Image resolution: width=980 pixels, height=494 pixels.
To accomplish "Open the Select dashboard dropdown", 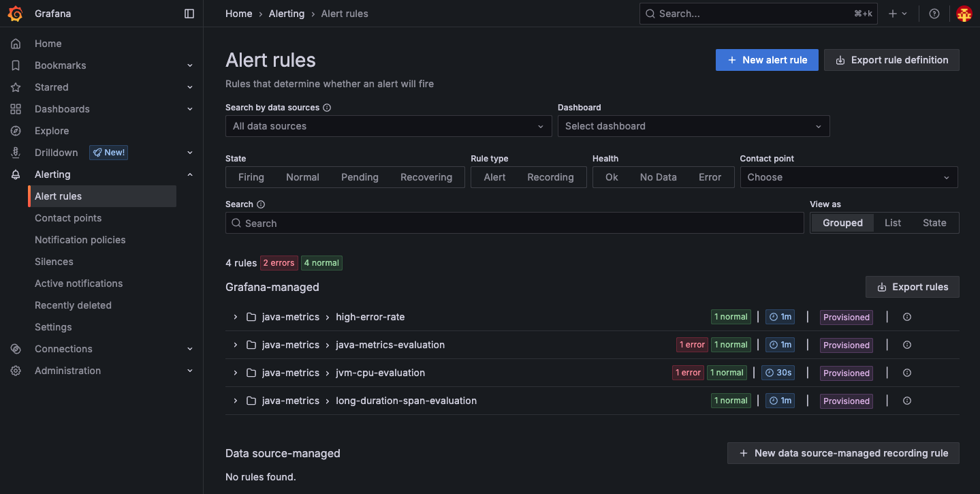I will tap(694, 126).
